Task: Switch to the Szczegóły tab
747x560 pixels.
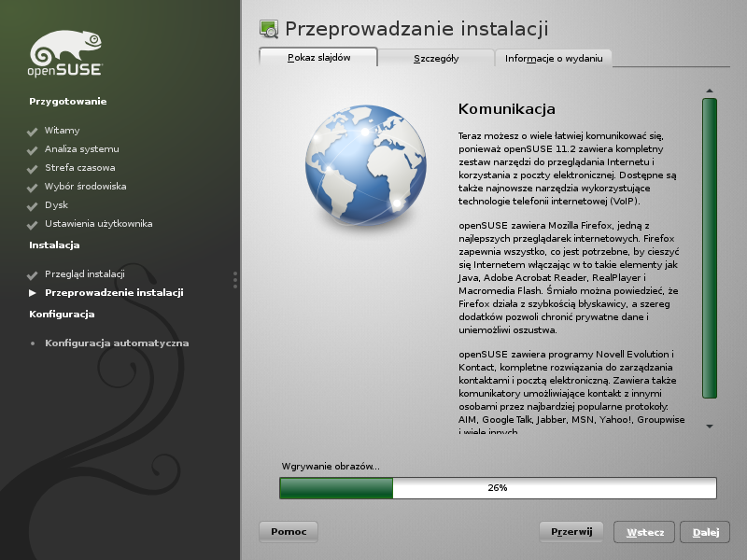Action: [436, 58]
